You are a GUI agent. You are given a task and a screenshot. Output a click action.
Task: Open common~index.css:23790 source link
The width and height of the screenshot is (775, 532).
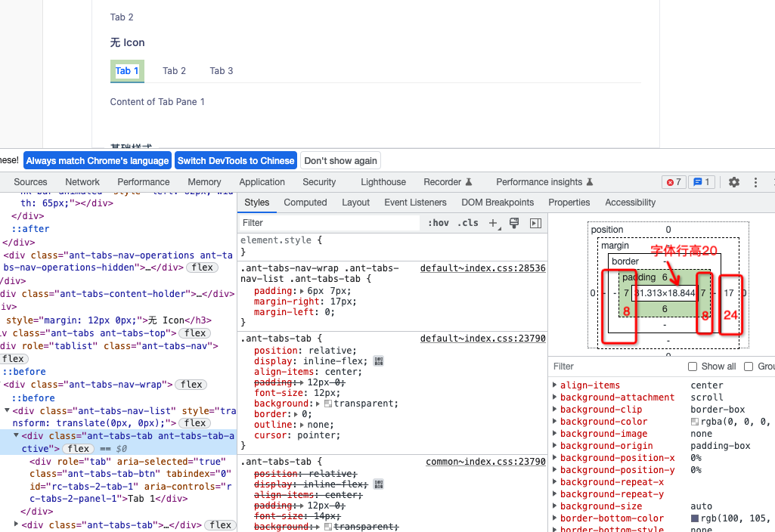pyautogui.click(x=486, y=462)
